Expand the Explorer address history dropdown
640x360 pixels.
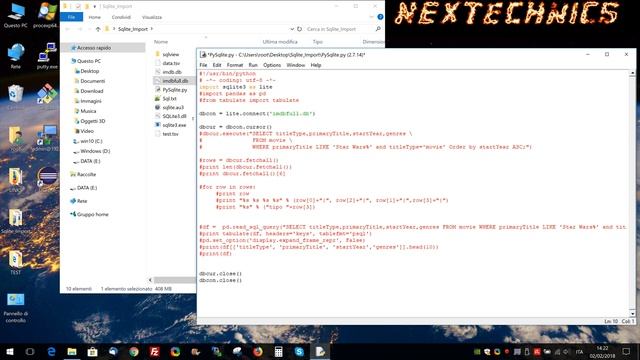coord(291,29)
